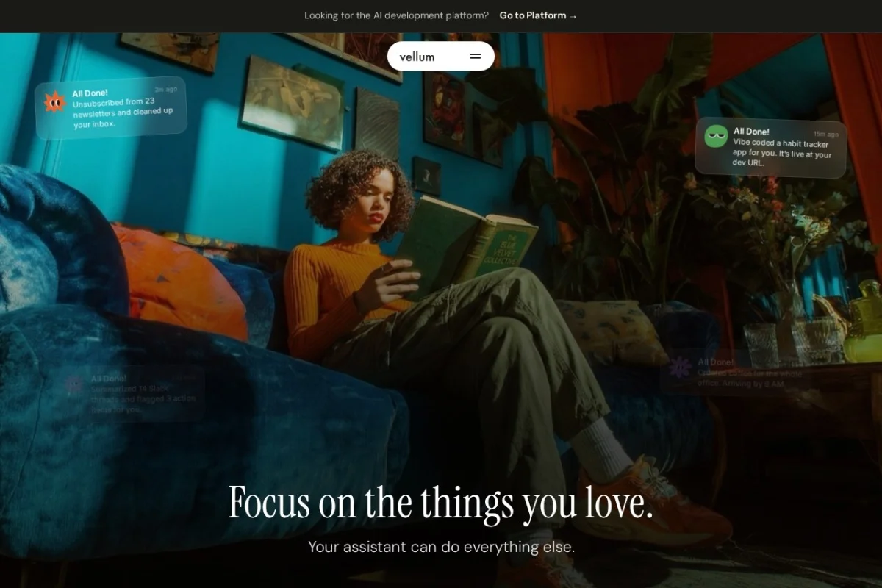Click 'All Done!' title in habit tracker notification
The width and height of the screenshot is (882, 588).
[751, 132]
